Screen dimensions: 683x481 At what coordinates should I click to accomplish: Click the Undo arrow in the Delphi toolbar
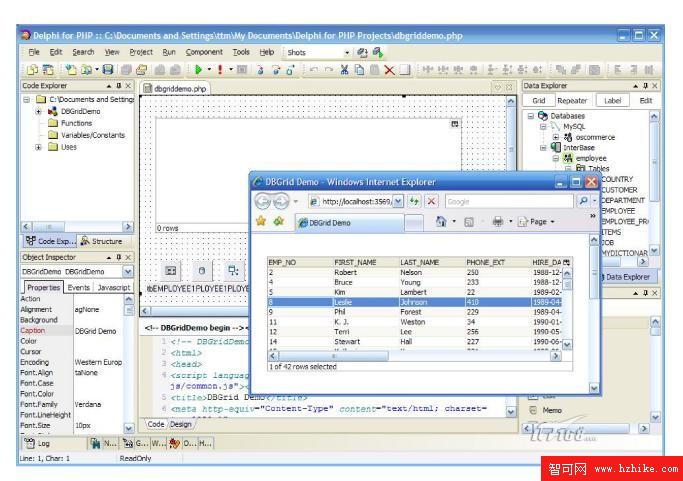[314, 69]
